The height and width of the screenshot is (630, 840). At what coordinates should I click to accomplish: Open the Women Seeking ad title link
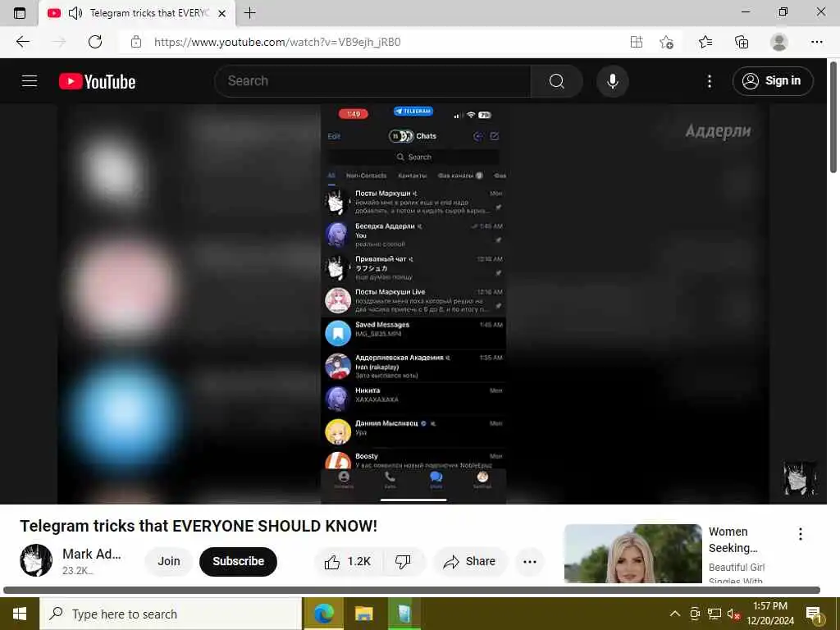pyautogui.click(x=733, y=540)
